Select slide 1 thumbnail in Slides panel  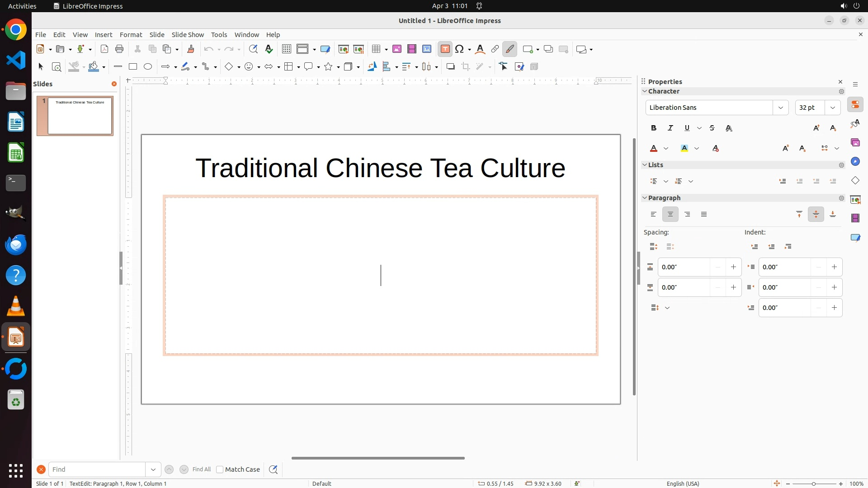point(80,116)
